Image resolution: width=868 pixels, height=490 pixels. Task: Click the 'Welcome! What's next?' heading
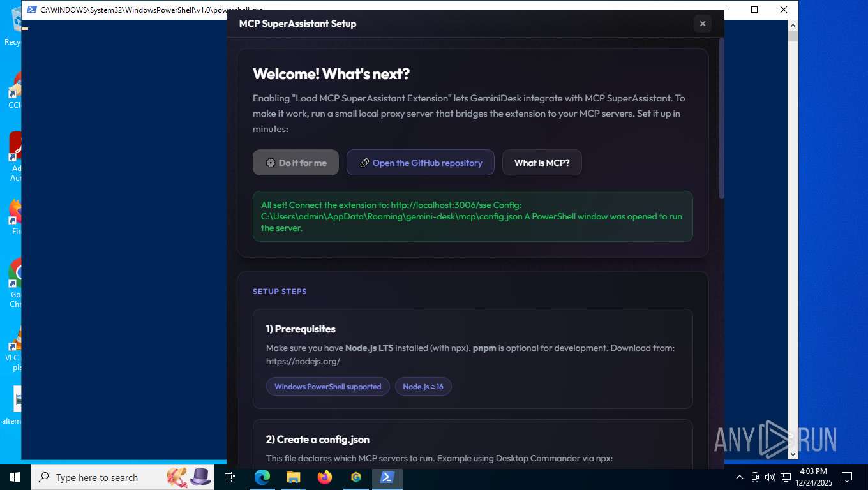[x=331, y=74]
